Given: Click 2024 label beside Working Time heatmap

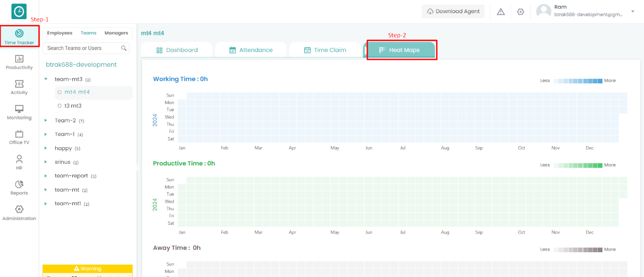Looking at the screenshot, I should pyautogui.click(x=155, y=120).
